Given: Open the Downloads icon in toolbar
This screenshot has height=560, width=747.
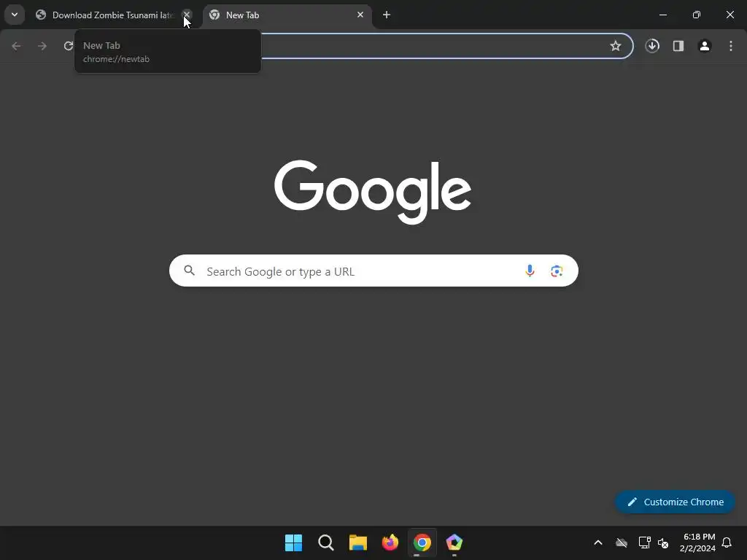Looking at the screenshot, I should point(652,46).
